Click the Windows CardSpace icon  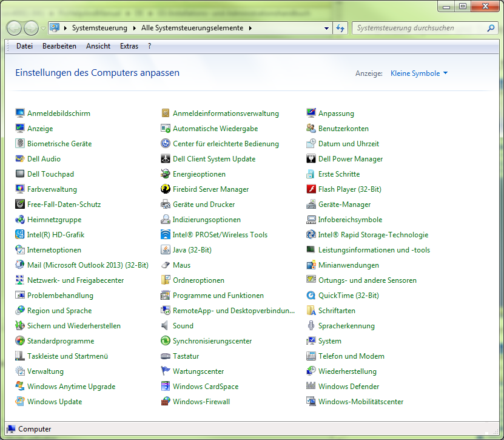tap(166, 386)
